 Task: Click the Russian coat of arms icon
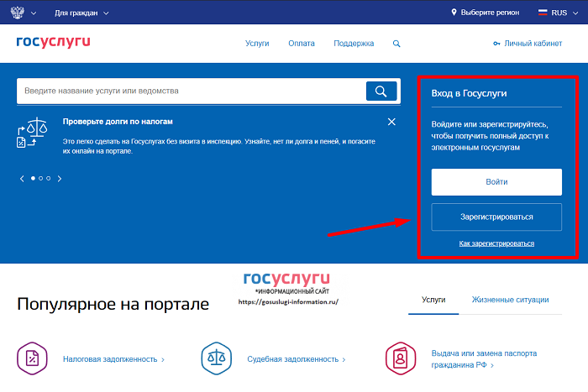pyautogui.click(x=18, y=13)
